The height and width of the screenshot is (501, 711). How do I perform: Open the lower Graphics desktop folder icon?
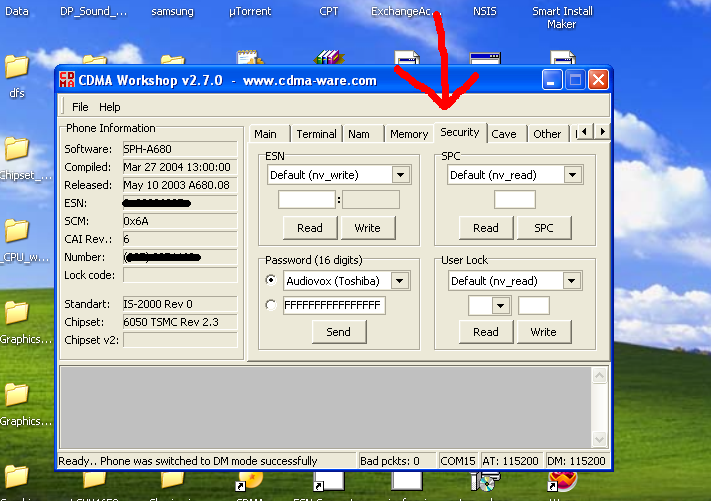tap(17, 395)
